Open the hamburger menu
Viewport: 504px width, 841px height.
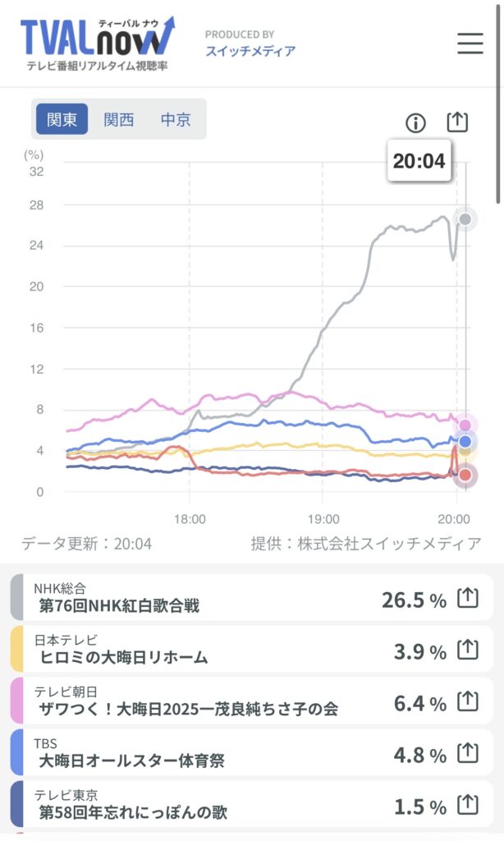click(x=470, y=44)
